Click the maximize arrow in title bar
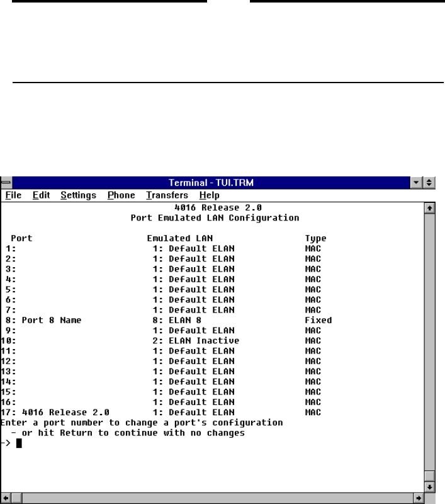 tap(431, 183)
